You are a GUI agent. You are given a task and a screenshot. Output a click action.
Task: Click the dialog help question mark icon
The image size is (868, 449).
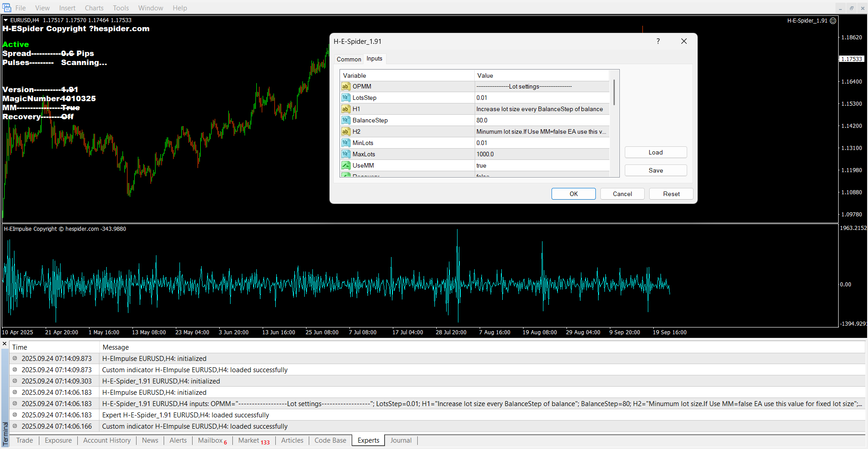658,41
